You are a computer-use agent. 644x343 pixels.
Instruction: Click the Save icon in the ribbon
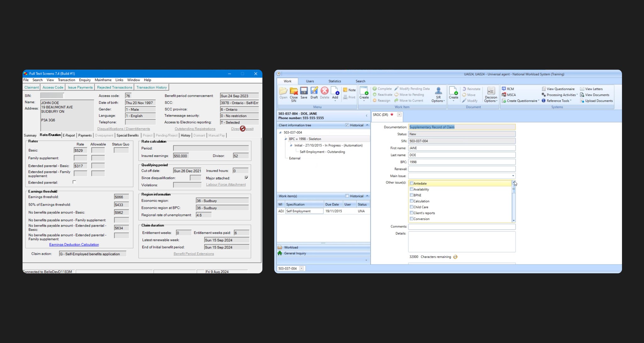tap(303, 91)
